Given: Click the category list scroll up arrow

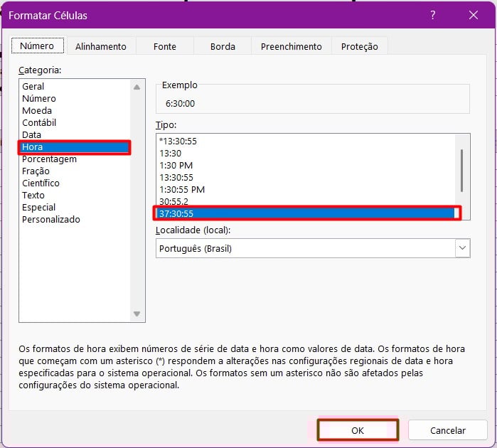Looking at the screenshot, I should (137, 87).
